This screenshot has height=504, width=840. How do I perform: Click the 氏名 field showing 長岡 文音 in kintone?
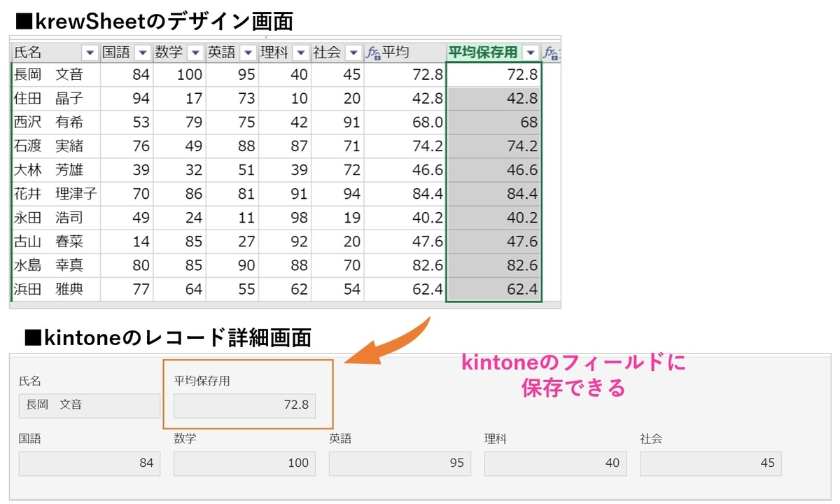(90, 405)
